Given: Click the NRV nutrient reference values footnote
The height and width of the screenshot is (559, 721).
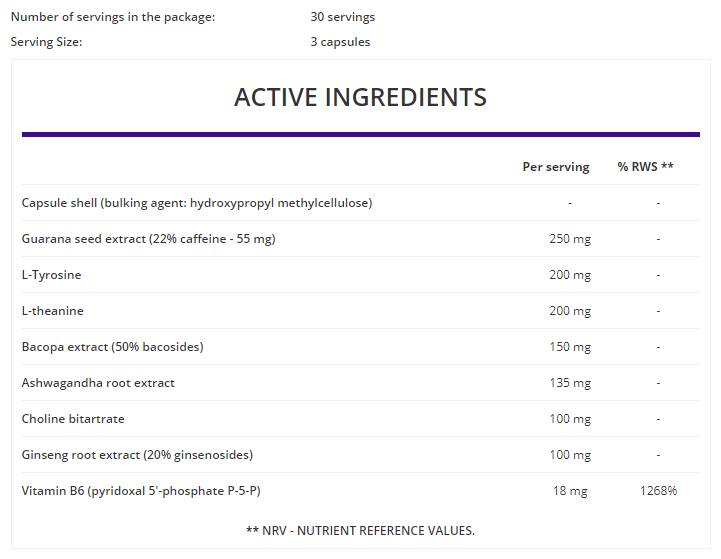Looking at the screenshot, I should (x=360, y=531).
